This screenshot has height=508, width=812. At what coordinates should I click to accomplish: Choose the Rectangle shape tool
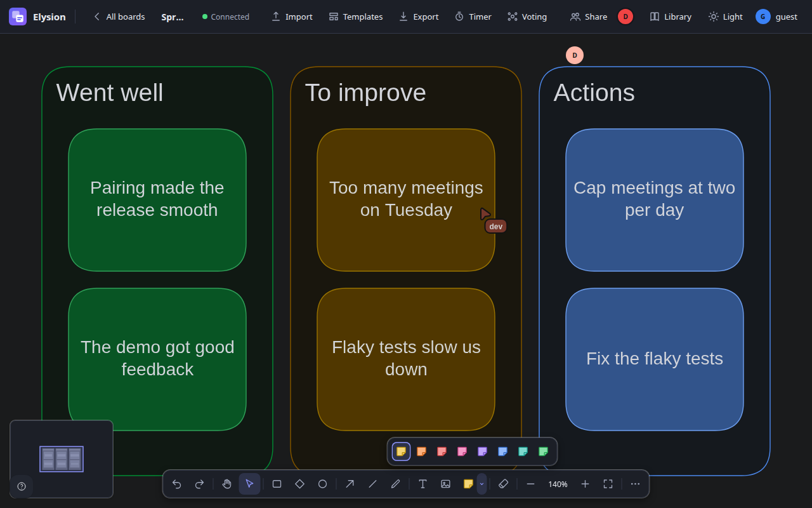(x=277, y=484)
